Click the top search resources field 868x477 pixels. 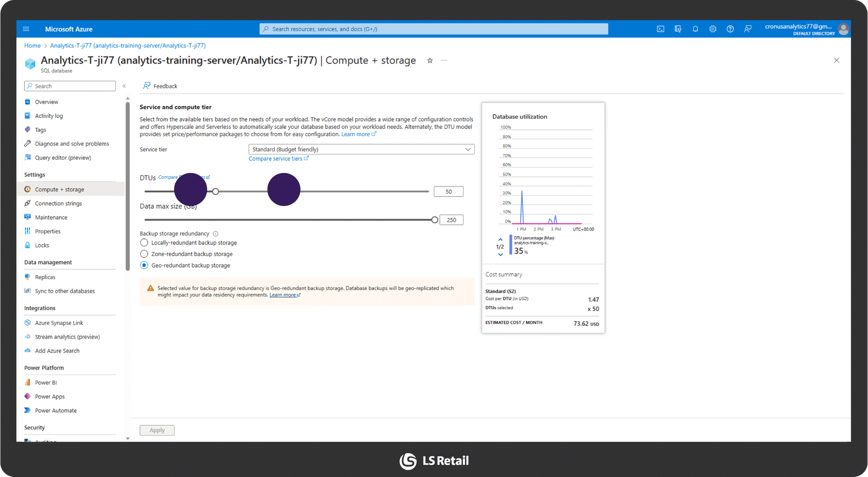click(x=433, y=29)
